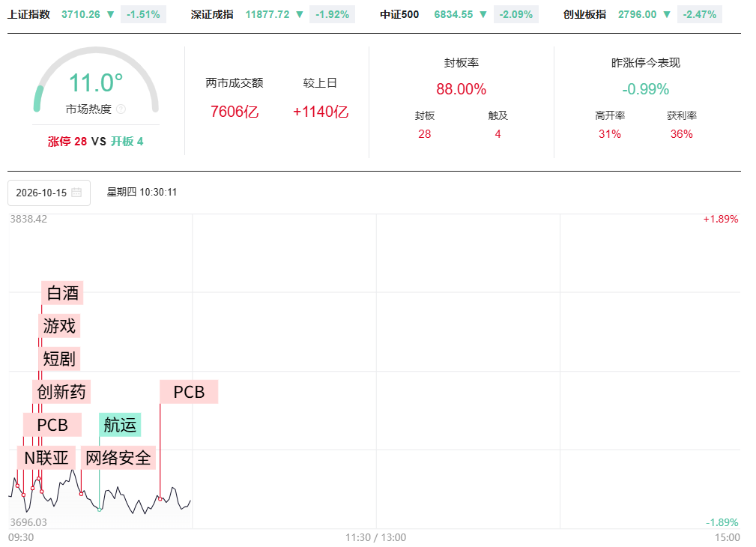
Task: Click the 短剧 sector tag
Action: pyautogui.click(x=59, y=359)
